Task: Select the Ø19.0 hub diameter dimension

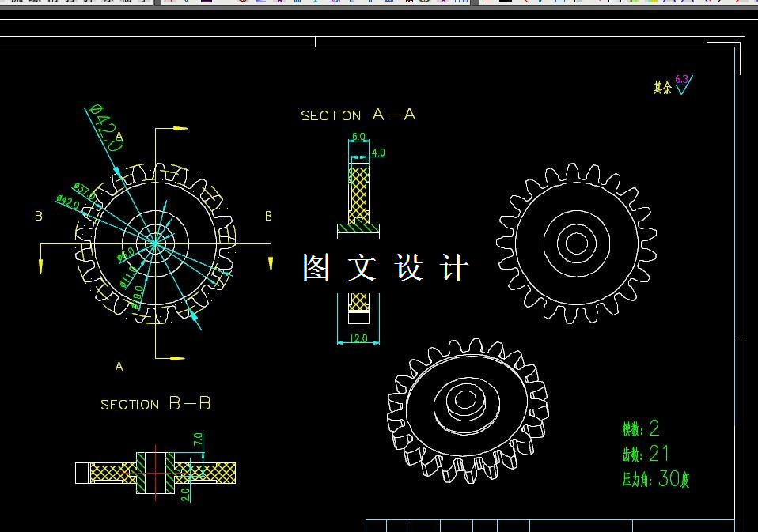Action: click(138, 297)
